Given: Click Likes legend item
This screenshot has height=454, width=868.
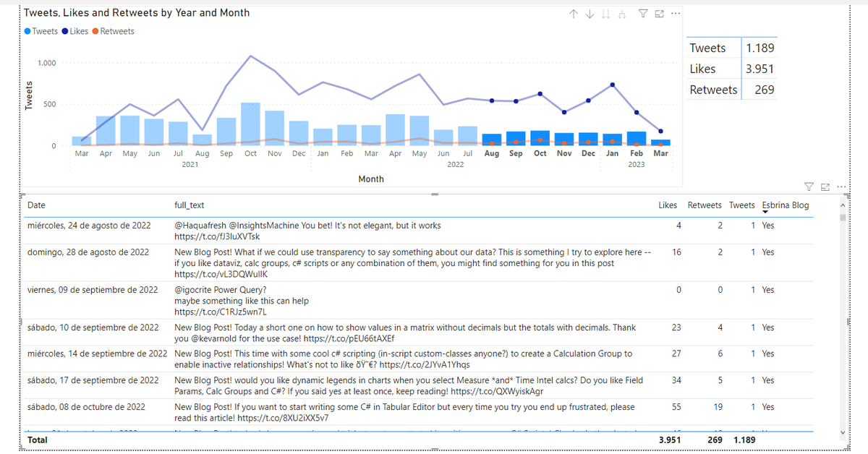Looking at the screenshot, I should click(x=75, y=31).
